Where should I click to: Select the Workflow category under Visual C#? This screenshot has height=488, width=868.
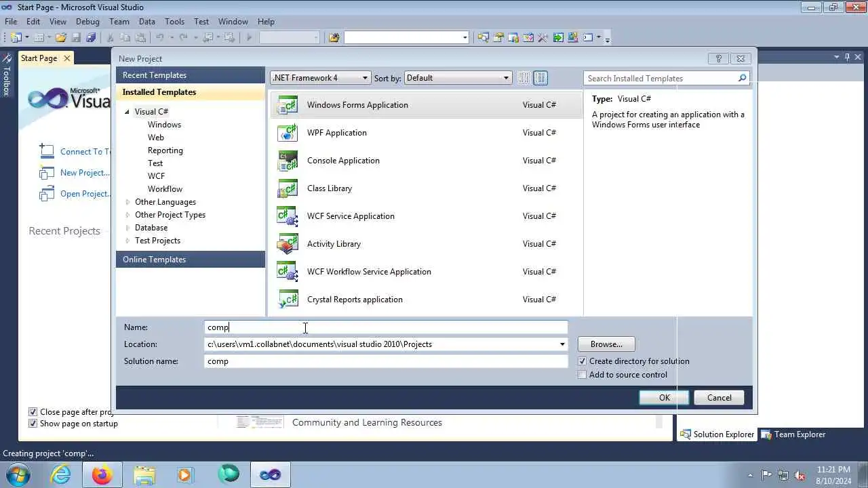pyautogui.click(x=165, y=189)
